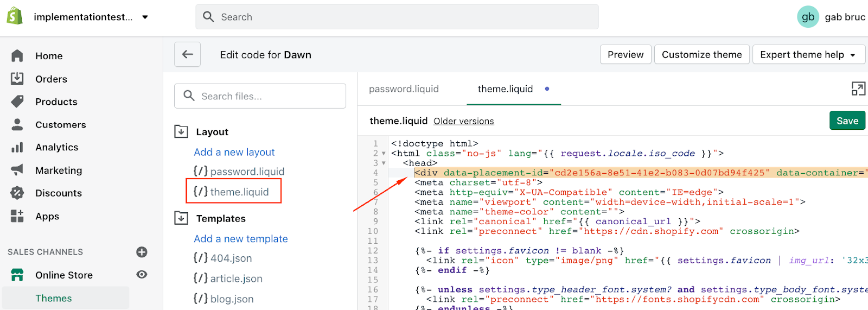868x310 pixels.
Task: Open Discounts in the sidebar
Action: point(58,193)
